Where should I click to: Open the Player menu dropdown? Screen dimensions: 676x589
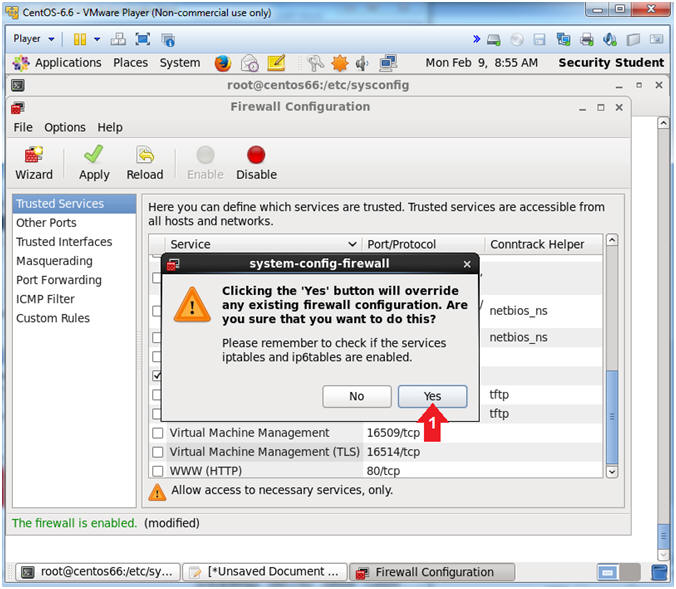(x=34, y=39)
